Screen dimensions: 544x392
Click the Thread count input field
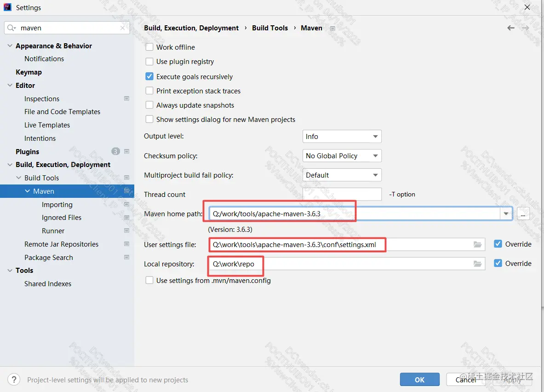point(342,194)
